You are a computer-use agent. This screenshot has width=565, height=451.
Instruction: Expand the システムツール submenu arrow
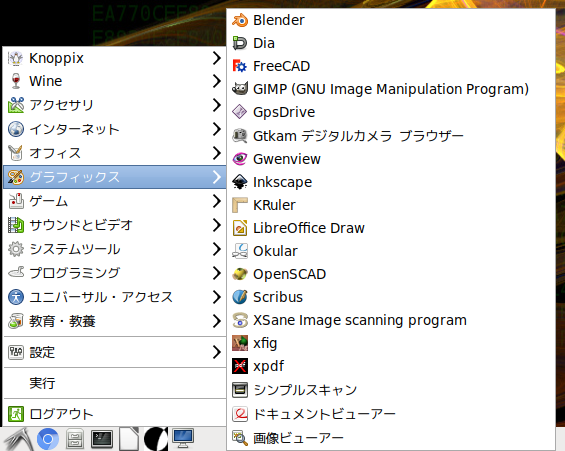[x=216, y=249]
